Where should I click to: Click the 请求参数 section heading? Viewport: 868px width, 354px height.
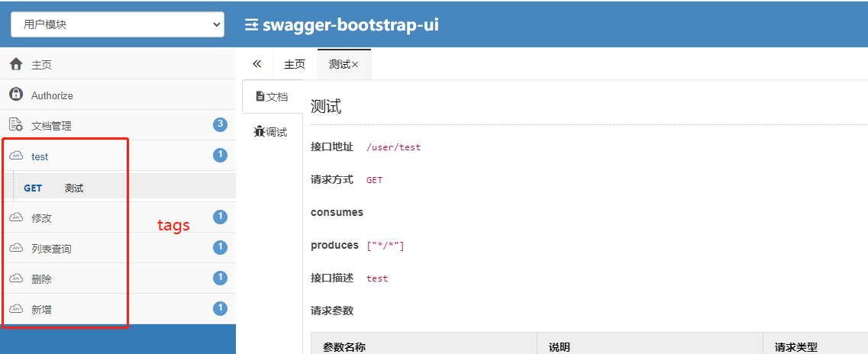pos(332,311)
